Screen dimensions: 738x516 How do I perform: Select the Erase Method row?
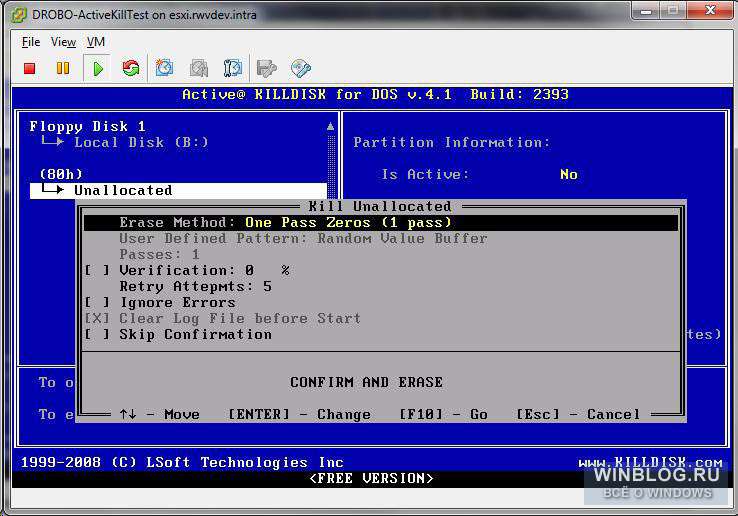point(381,223)
